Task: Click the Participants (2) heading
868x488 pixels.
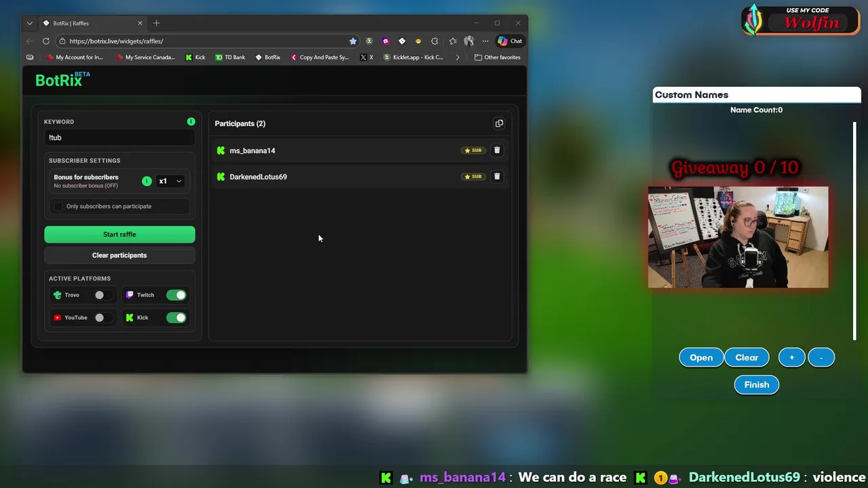Action: pyautogui.click(x=240, y=123)
